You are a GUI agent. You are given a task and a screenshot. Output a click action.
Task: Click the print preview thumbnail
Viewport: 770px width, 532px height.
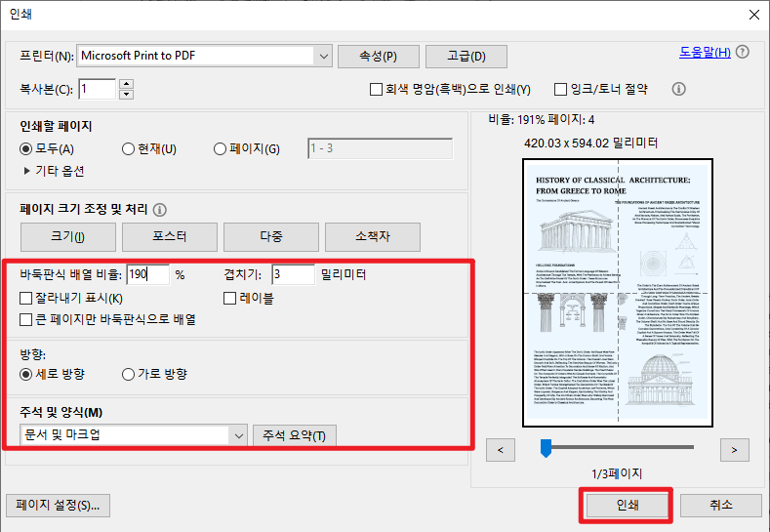coord(618,293)
